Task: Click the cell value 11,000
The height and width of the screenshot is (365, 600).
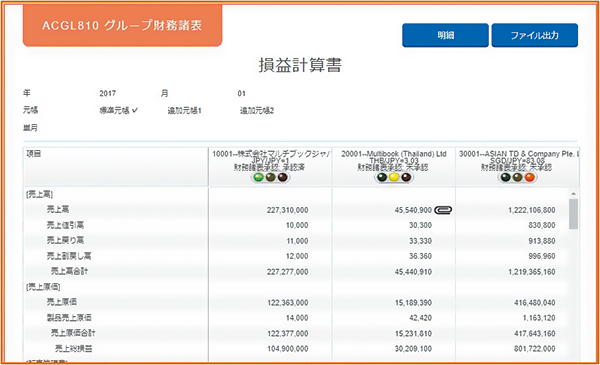Action: [x=297, y=241]
